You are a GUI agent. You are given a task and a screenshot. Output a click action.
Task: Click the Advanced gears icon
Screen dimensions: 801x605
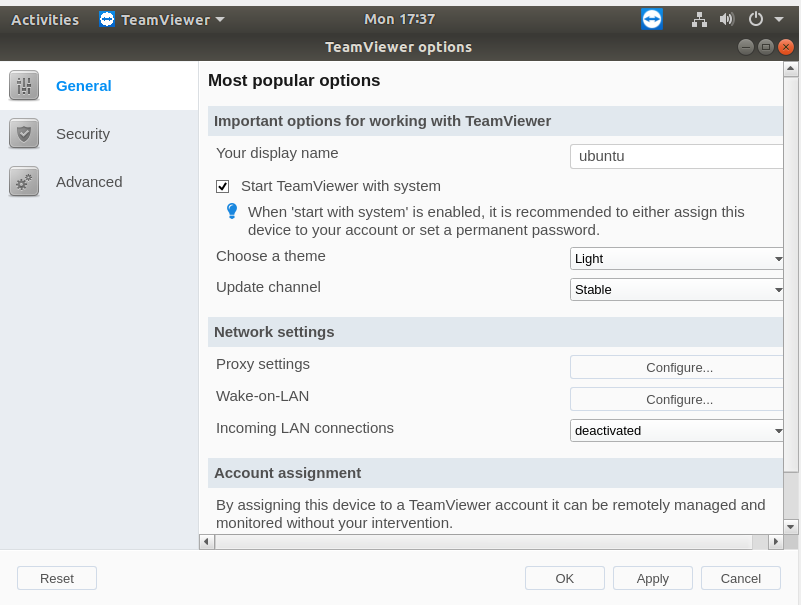click(23, 181)
